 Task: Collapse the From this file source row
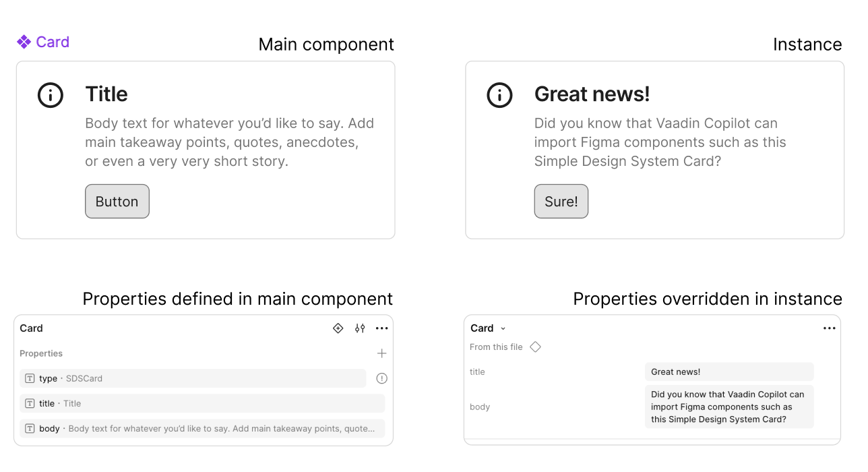[497, 347]
